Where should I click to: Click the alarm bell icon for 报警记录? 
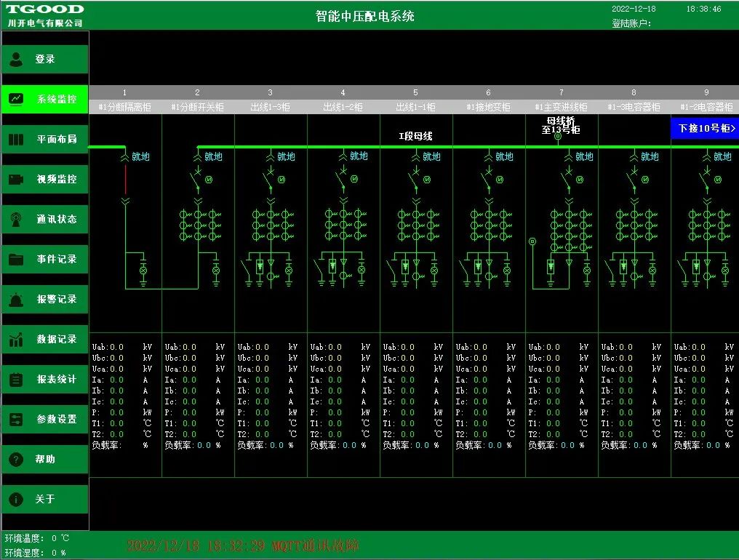(16, 299)
